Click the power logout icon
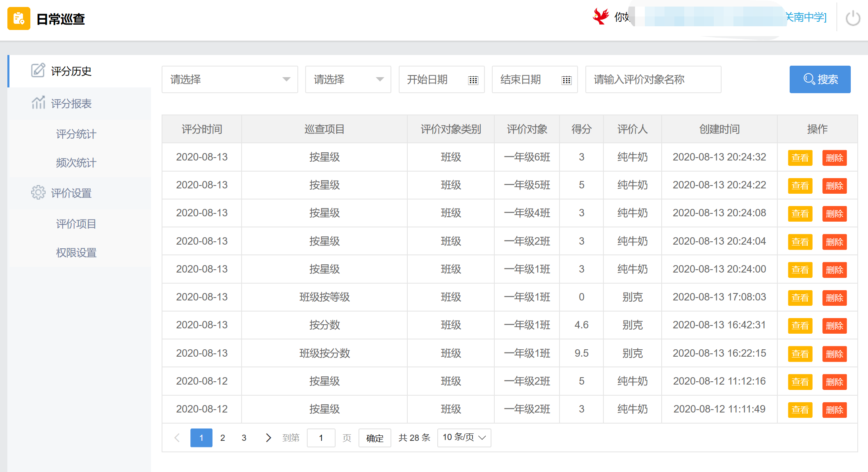The image size is (868, 472). click(x=853, y=18)
